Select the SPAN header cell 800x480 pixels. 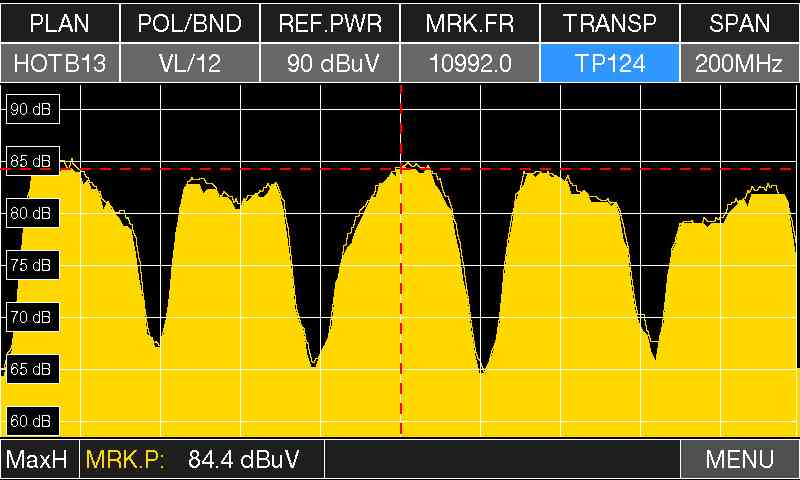coord(740,23)
